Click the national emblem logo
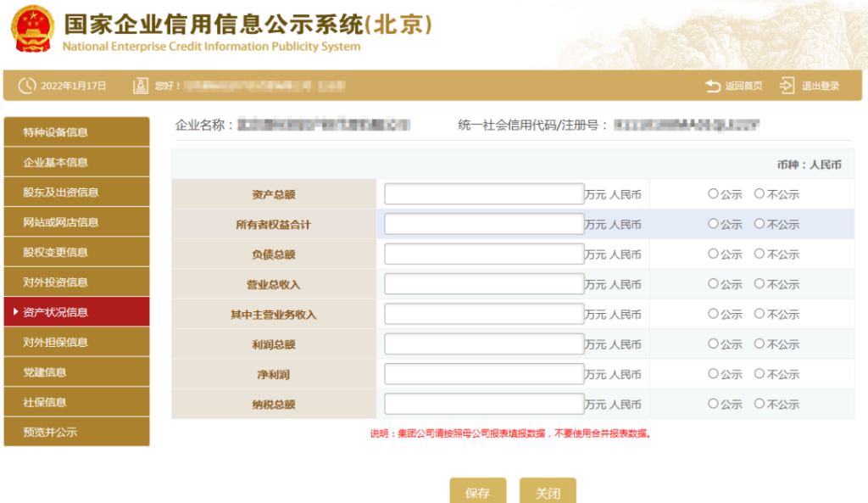This screenshot has height=503, width=868. click(x=31, y=29)
